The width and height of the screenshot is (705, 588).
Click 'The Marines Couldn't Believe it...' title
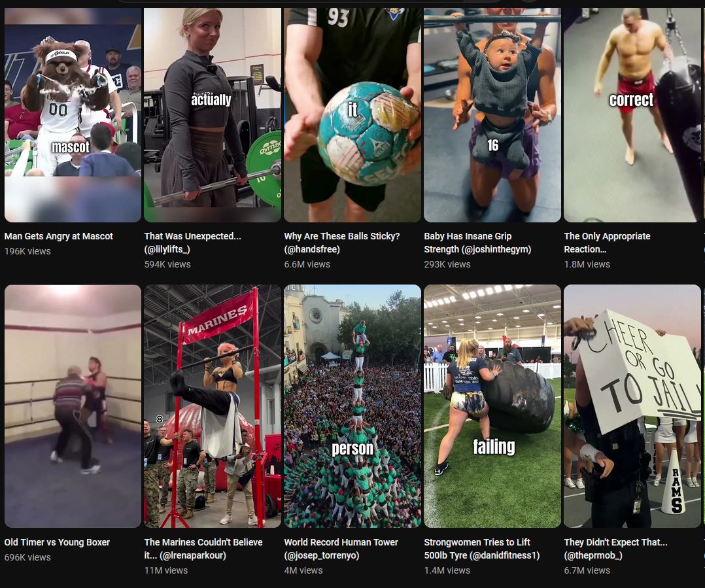(203, 549)
